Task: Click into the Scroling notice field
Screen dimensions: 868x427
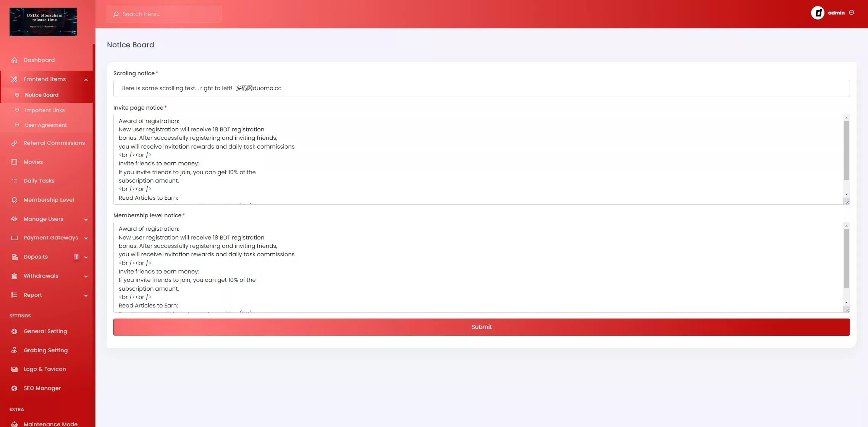Action: pos(481,88)
